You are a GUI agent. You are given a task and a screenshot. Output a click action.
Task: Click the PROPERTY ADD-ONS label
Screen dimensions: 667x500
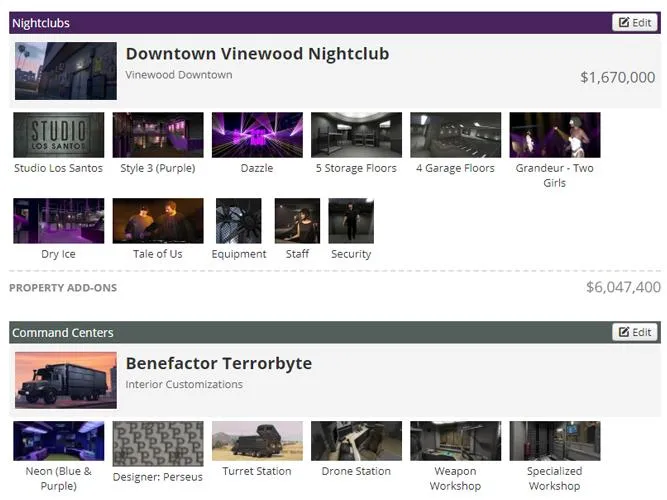pyautogui.click(x=63, y=288)
